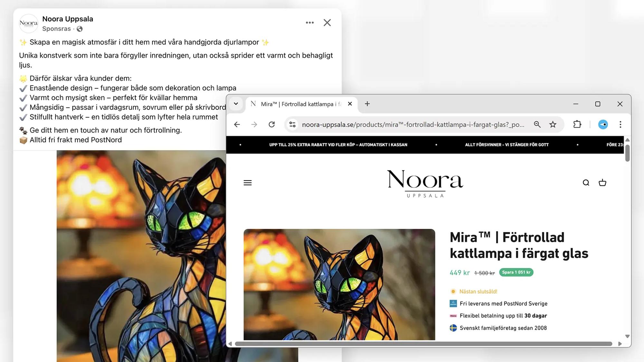Go back to the previous page
Image resolution: width=644 pixels, height=362 pixels.
pyautogui.click(x=237, y=125)
